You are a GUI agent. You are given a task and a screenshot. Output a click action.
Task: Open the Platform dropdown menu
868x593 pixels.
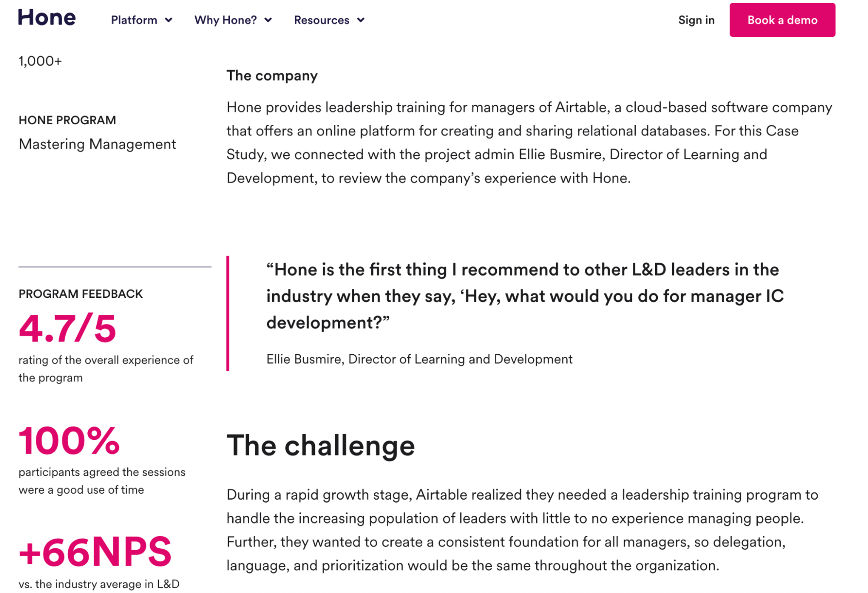point(134,20)
